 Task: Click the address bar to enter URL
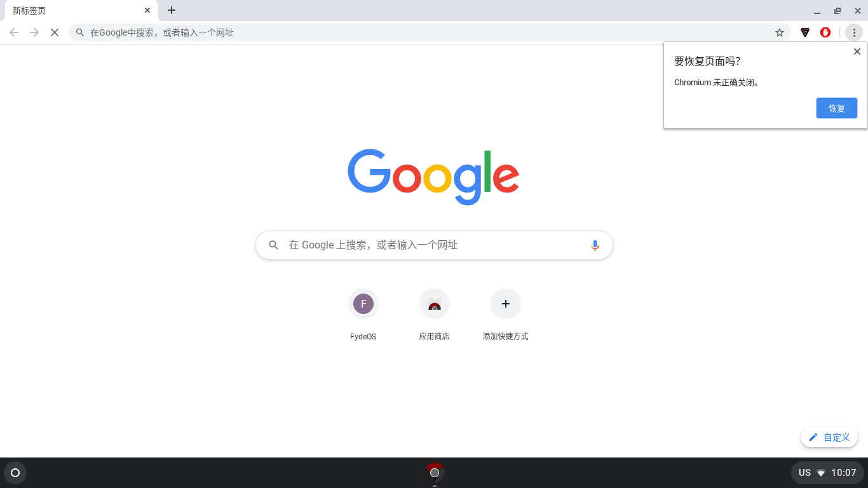point(430,32)
